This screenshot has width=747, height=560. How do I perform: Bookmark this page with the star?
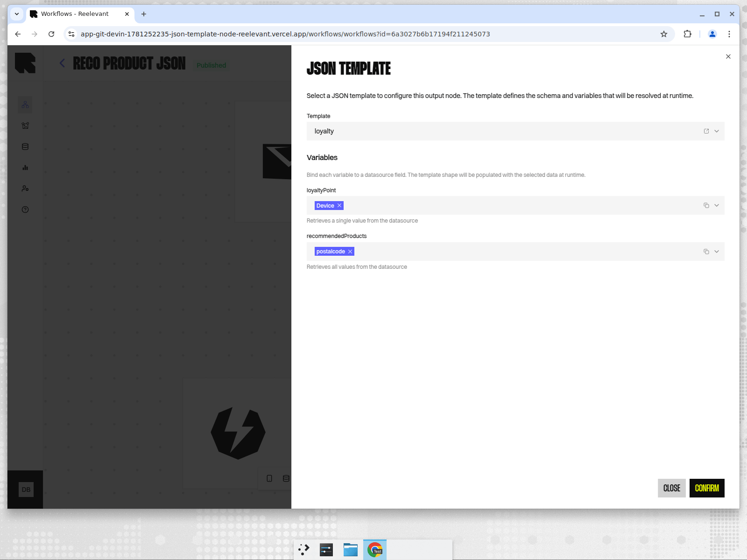[x=664, y=34]
